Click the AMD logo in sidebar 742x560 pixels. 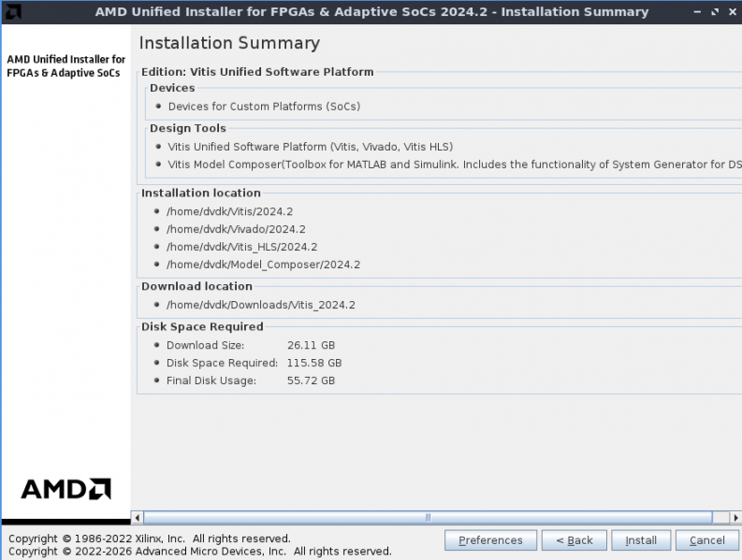click(65, 489)
